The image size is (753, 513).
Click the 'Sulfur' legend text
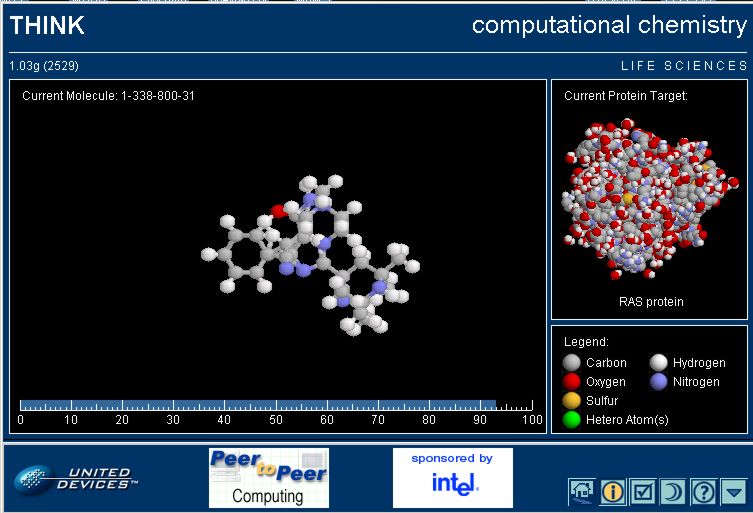click(x=602, y=401)
